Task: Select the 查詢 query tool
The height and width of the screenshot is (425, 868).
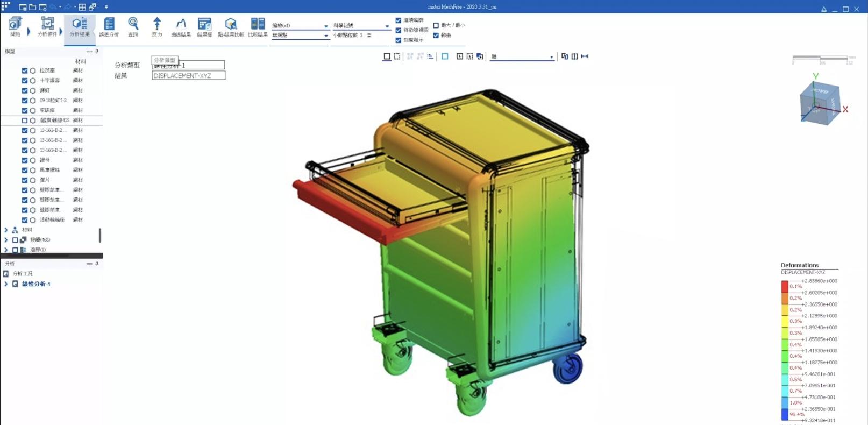Action: point(133,26)
